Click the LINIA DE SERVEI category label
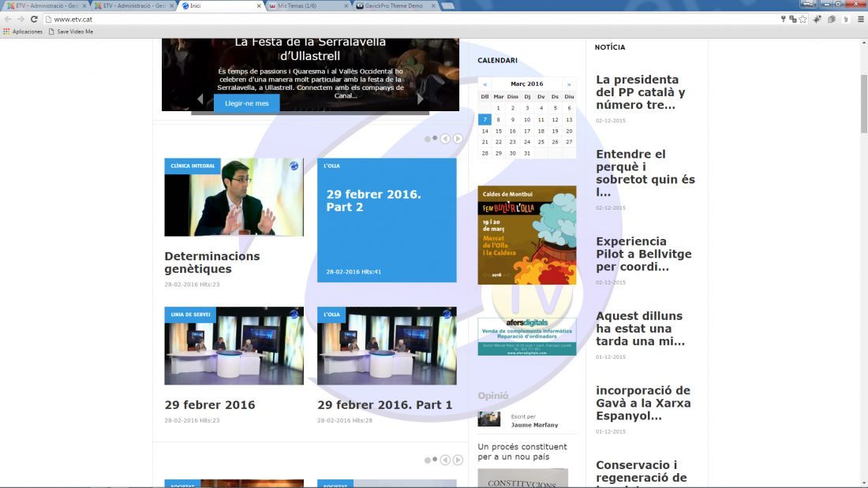868x488 pixels. click(190, 315)
